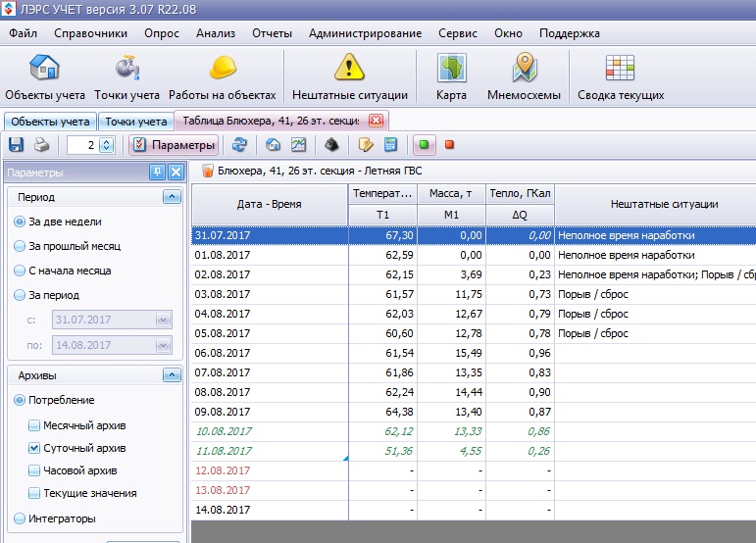Close the Параметры side panel
Viewport: 756px width, 543px height.
pos(176,172)
